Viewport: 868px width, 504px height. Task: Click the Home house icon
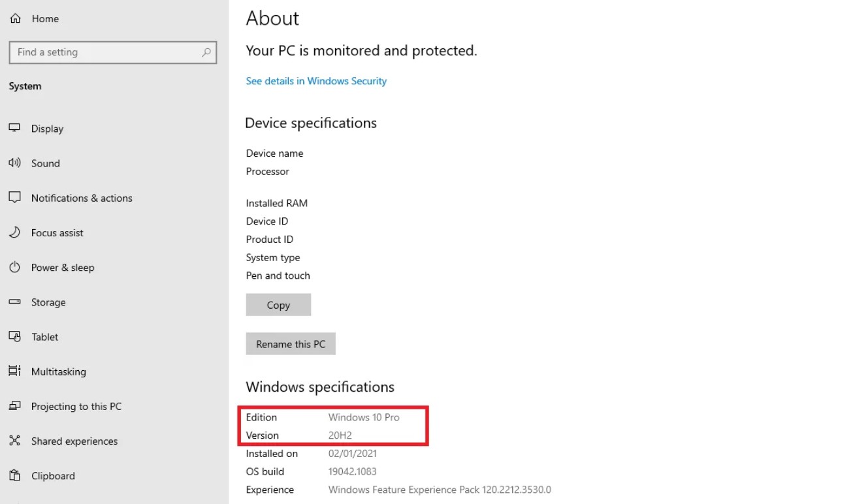16,19
